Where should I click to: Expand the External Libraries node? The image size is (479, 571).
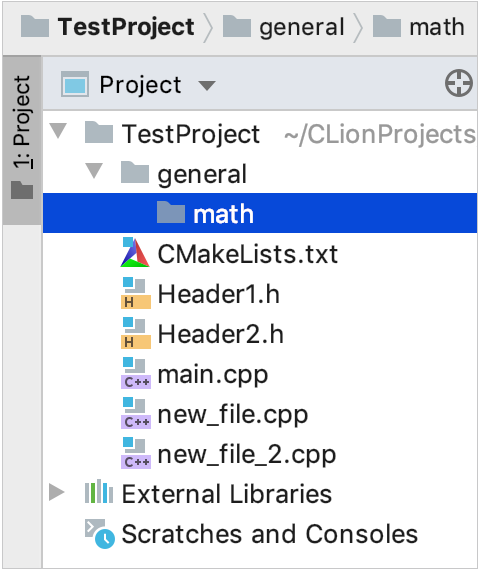57,492
